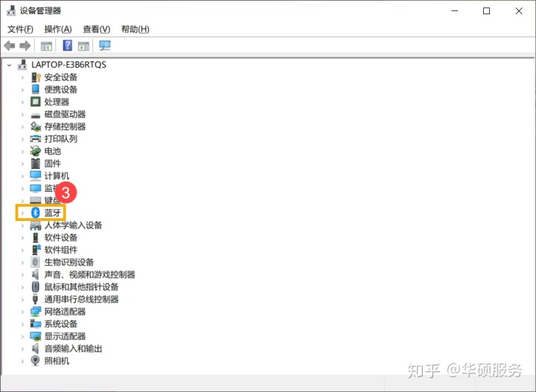Screen dimensions: 536x392
Task: Click the 处理器 chip icon
Action: click(36, 102)
